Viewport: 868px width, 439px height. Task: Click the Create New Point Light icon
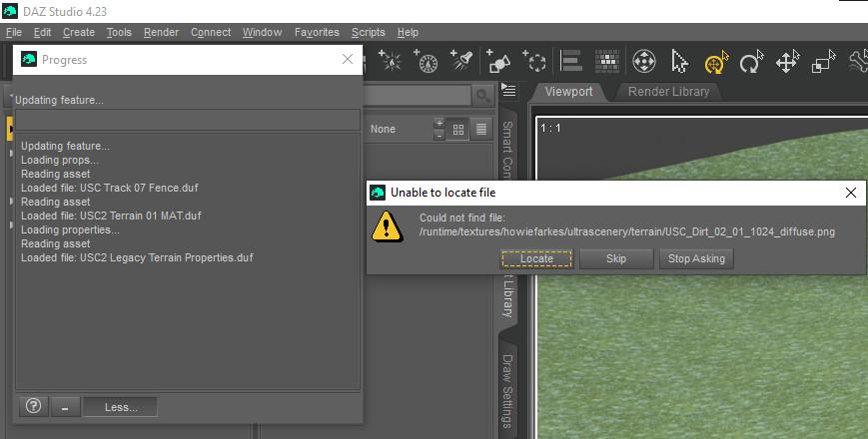[391, 60]
